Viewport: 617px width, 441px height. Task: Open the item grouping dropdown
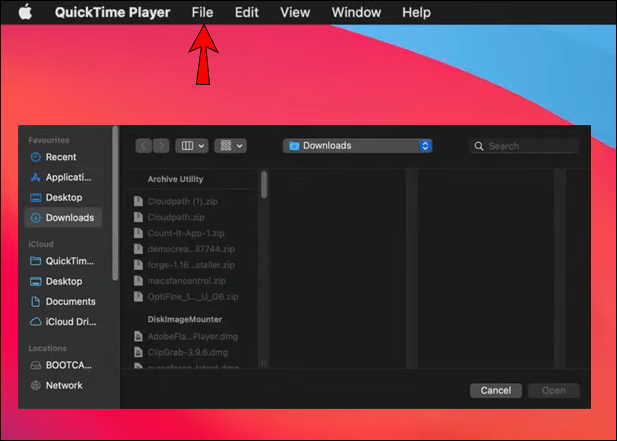click(231, 146)
